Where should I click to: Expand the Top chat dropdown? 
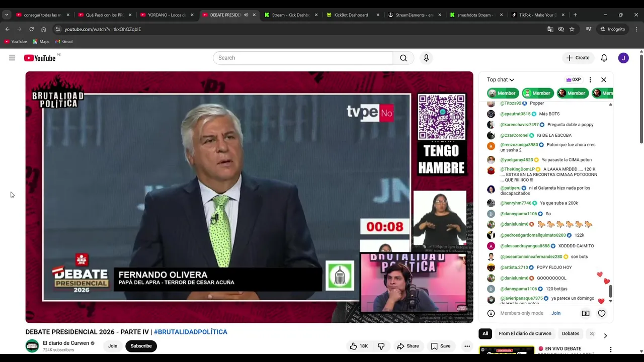click(501, 79)
